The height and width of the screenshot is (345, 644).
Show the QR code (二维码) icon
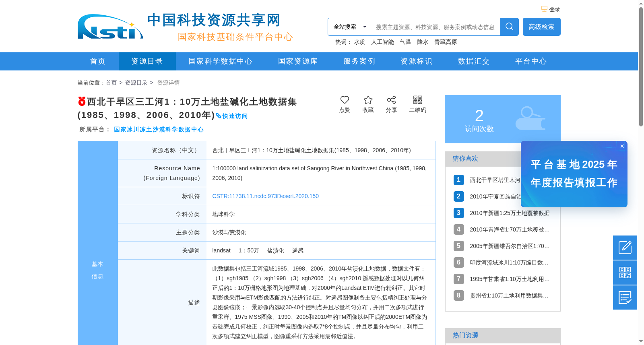tap(418, 100)
